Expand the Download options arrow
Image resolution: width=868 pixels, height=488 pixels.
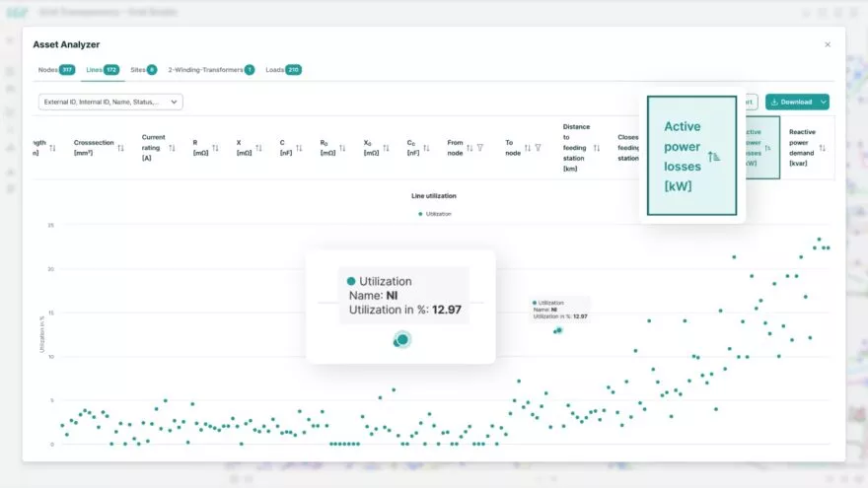pos(824,102)
